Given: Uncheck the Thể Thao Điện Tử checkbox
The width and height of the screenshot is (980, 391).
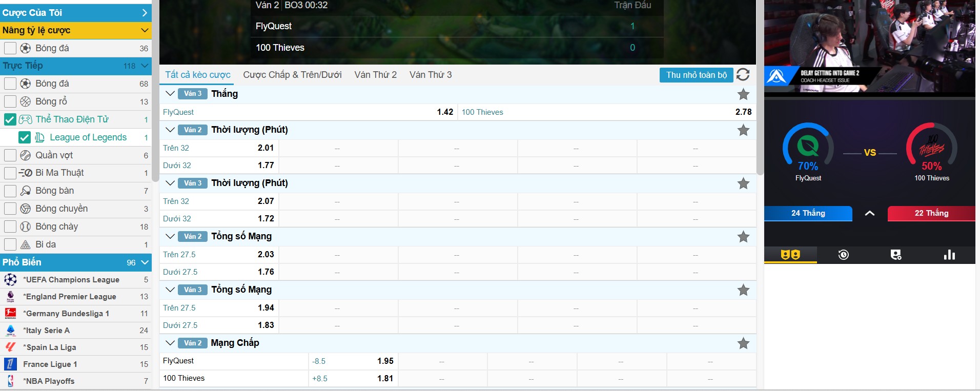Looking at the screenshot, I should point(10,120).
